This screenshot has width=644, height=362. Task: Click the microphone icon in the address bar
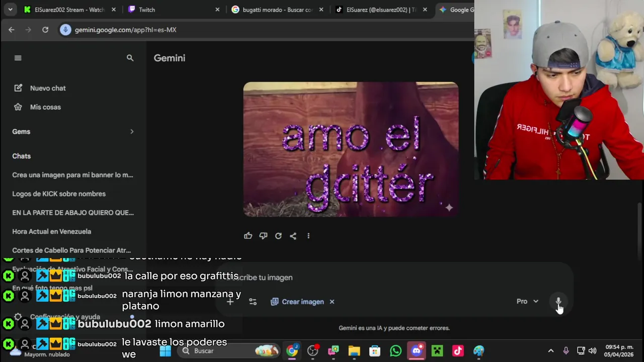pyautogui.click(x=65, y=30)
